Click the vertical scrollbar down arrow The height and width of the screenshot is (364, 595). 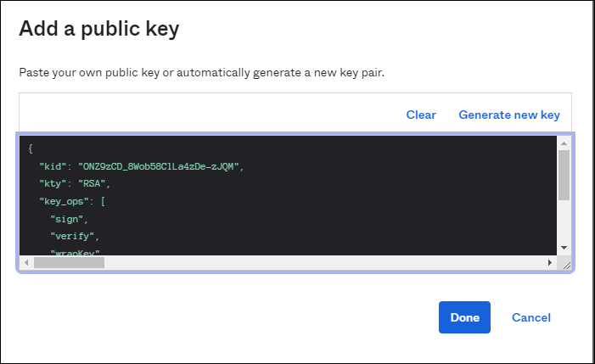coord(564,247)
